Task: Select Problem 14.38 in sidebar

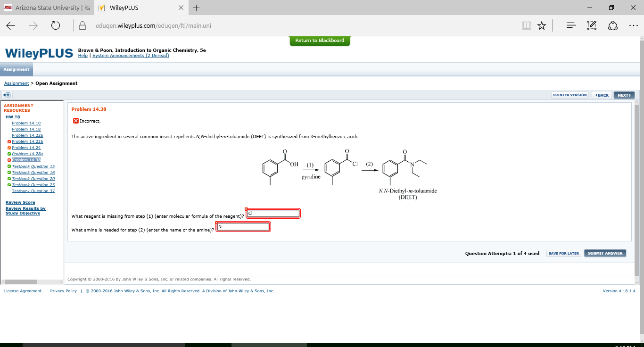Action: (x=26, y=160)
